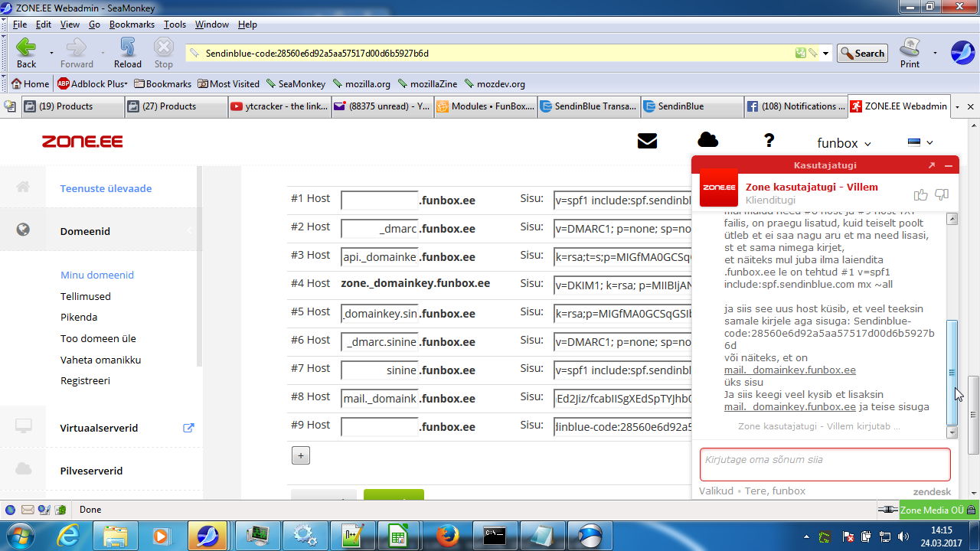This screenshot has height=551, width=980.
Task: Click the home icon in the sidebar
Action: pos(23,187)
